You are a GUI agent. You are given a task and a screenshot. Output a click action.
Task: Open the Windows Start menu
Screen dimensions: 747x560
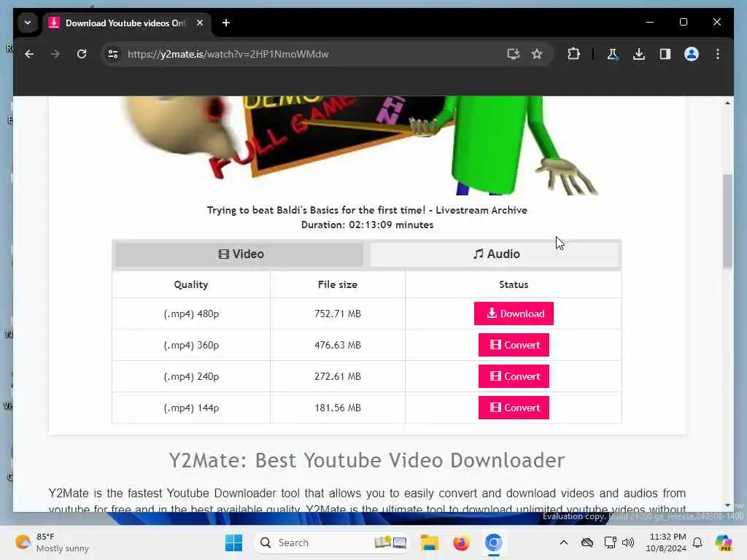tap(233, 542)
